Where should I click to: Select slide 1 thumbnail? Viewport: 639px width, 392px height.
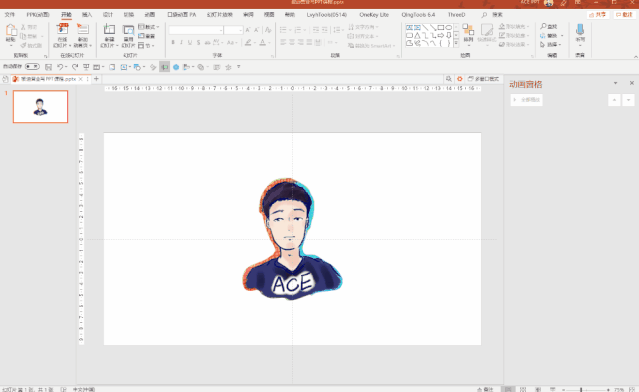(40, 106)
